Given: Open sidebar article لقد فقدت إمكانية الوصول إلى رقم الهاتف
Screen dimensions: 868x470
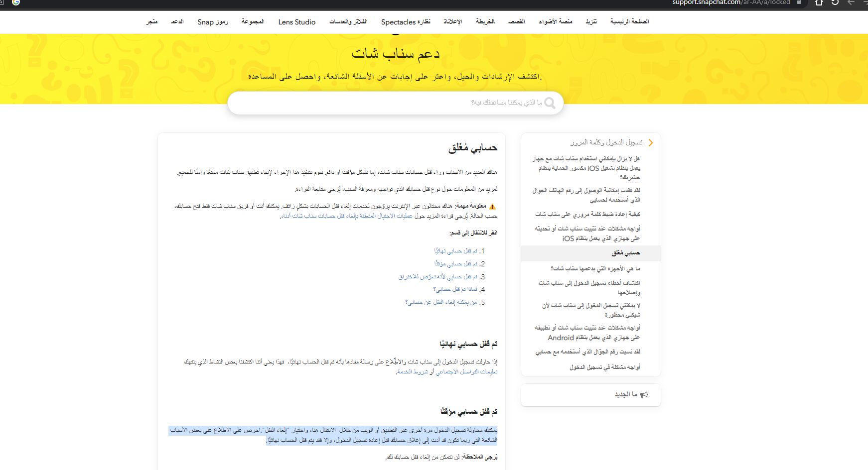Looking at the screenshot, I should (x=586, y=195).
